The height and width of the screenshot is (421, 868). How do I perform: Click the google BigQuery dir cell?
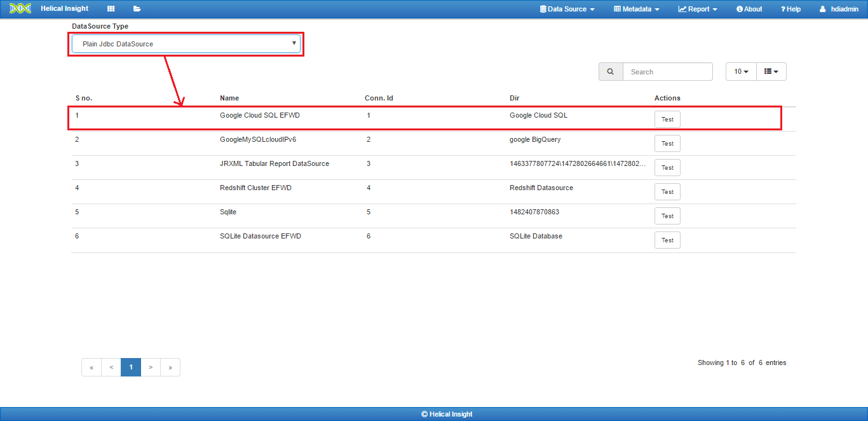[535, 139]
